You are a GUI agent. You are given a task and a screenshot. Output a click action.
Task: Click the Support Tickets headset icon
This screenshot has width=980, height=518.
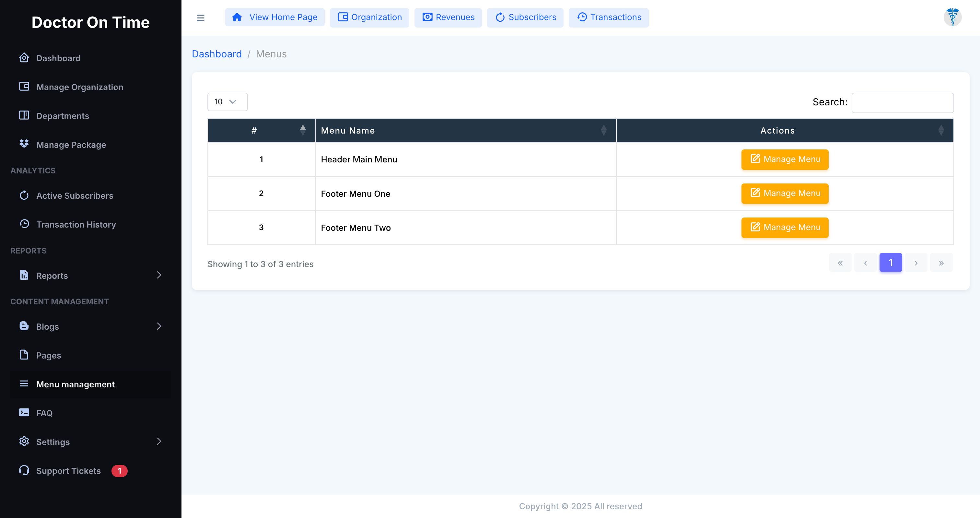tap(24, 470)
